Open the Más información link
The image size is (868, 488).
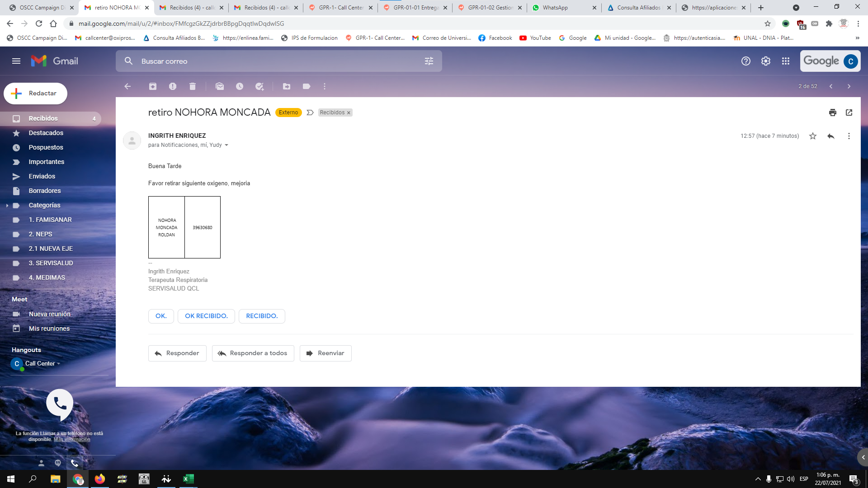72,440
